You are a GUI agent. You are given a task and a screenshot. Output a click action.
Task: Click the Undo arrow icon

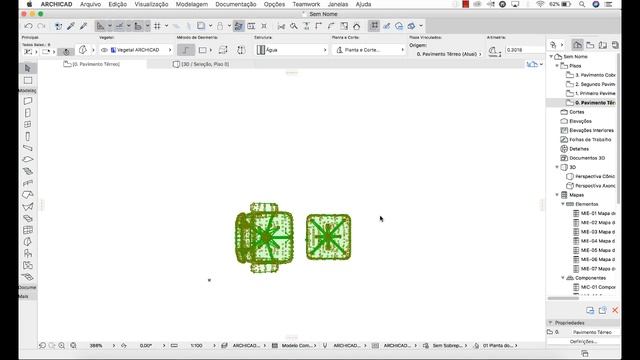(29, 26)
